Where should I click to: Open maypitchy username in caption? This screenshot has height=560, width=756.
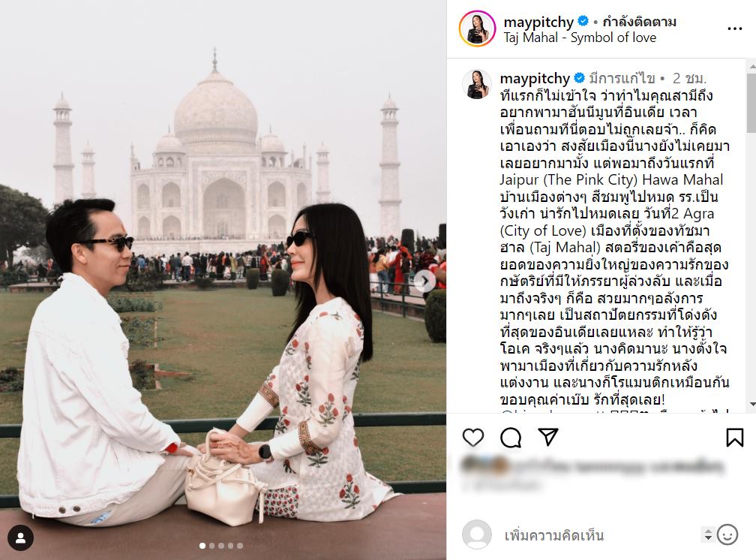coord(535,78)
